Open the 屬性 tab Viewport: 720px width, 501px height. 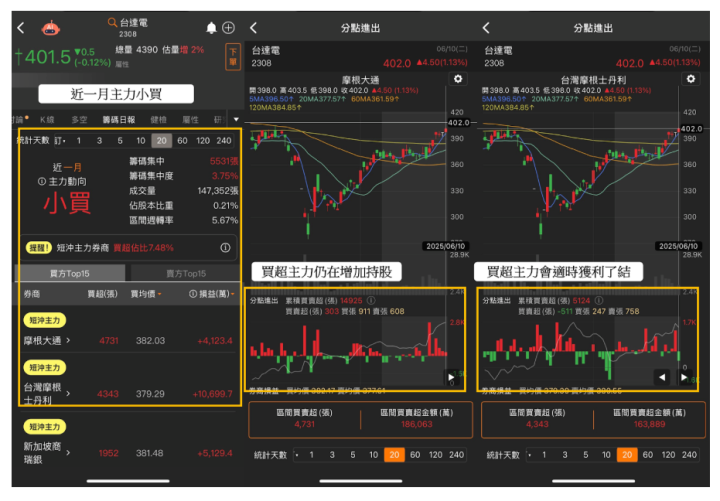191,120
